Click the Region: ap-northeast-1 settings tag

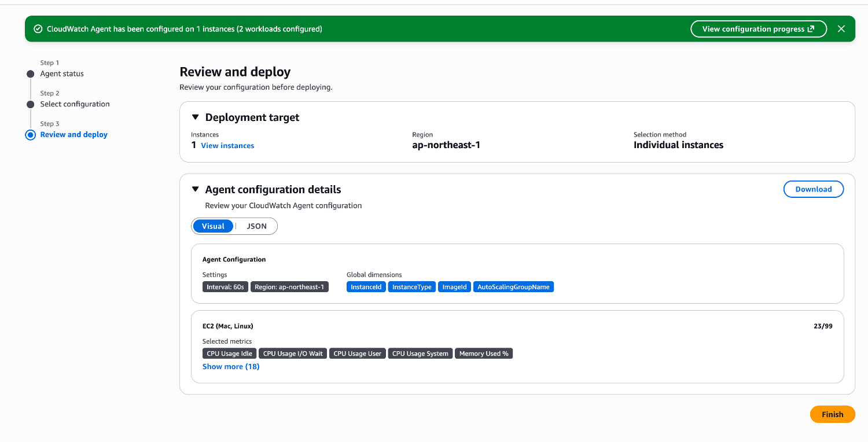(x=290, y=287)
